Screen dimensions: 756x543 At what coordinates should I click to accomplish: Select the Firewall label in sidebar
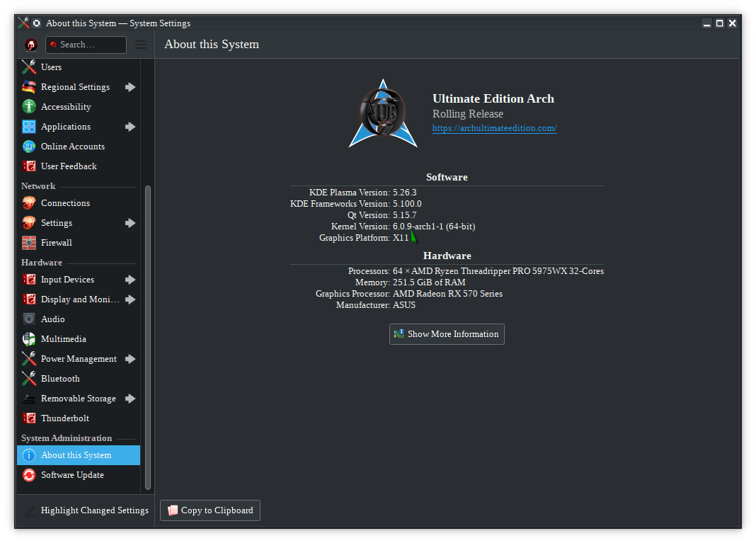coord(57,243)
